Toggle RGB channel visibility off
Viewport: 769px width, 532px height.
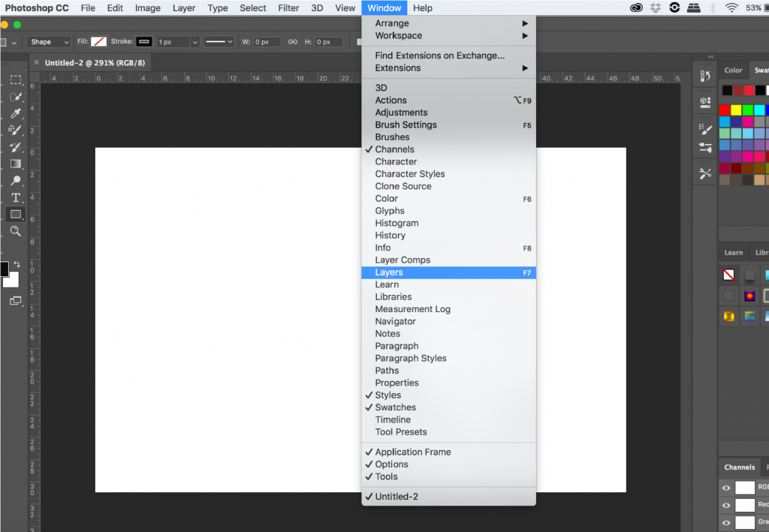coord(726,488)
